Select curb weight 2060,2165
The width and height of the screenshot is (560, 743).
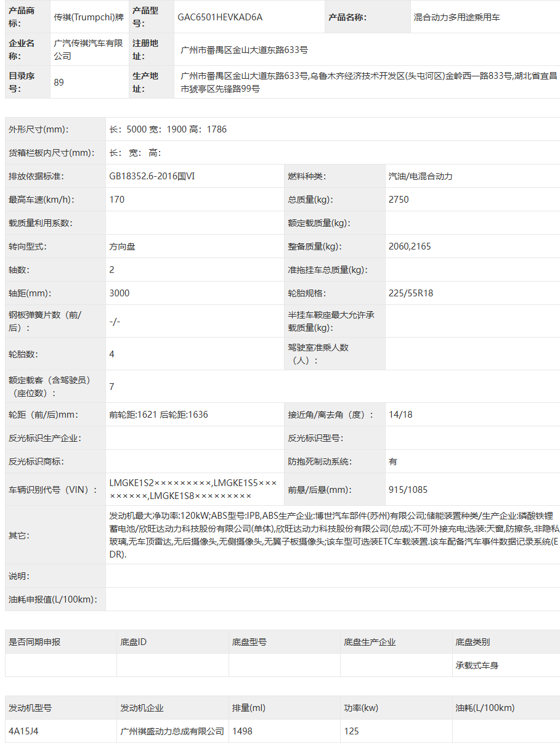click(x=410, y=246)
